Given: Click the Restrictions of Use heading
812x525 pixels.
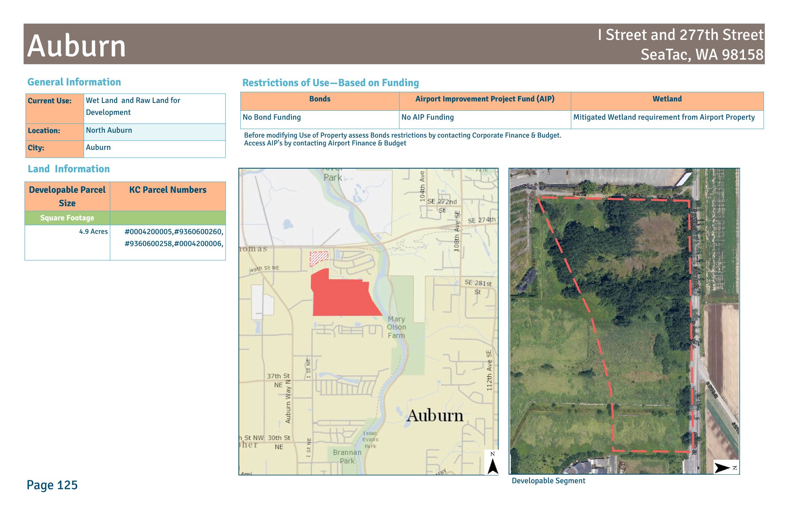Looking at the screenshot, I should click(x=330, y=83).
